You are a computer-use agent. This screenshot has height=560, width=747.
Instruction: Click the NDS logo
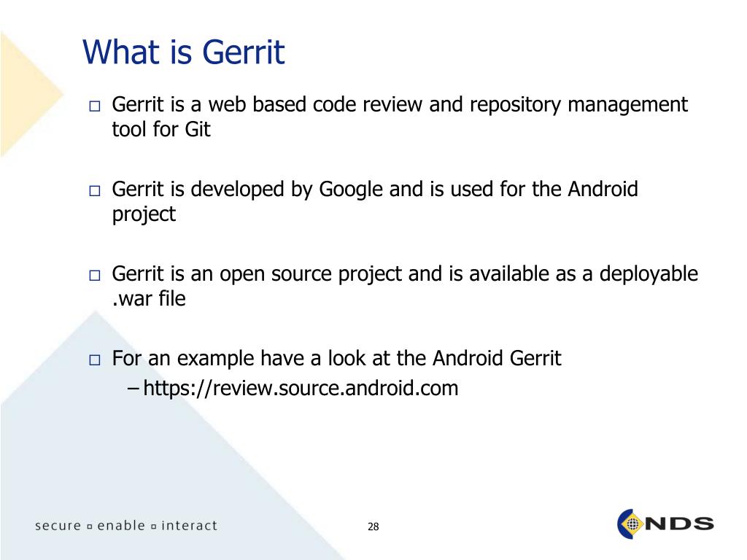point(665,524)
